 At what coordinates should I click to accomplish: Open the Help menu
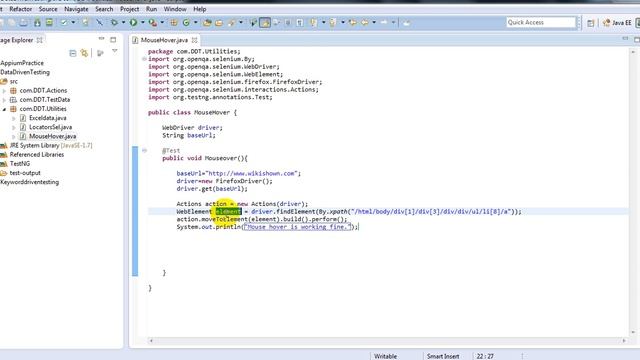200,9
